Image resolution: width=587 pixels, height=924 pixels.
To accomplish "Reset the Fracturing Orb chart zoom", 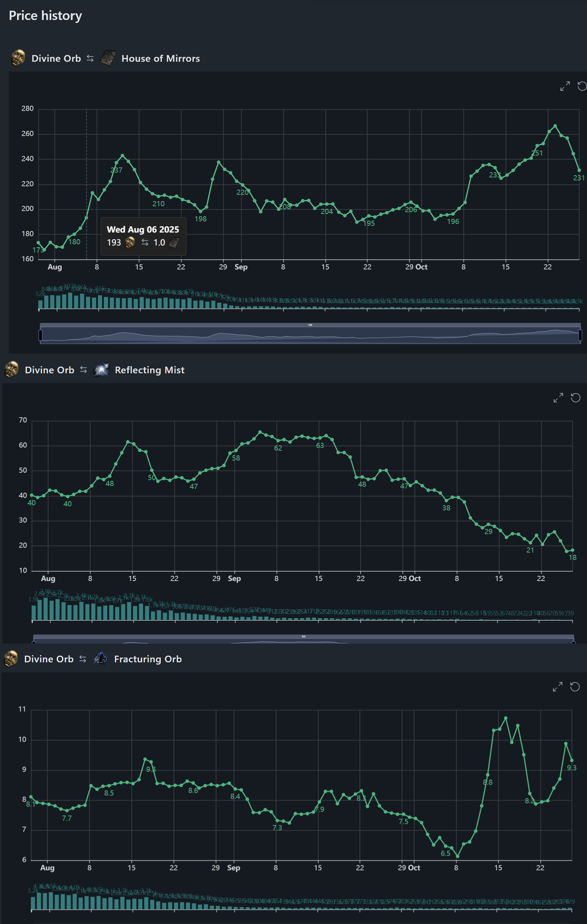I will tap(575, 686).
